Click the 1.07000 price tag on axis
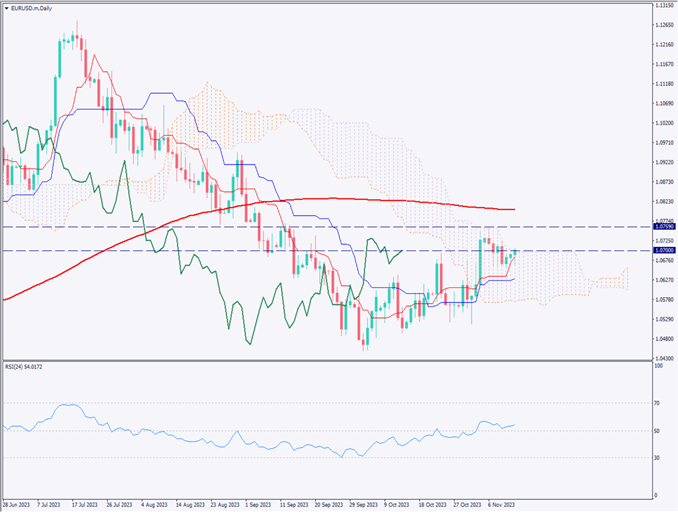The width and height of the screenshot is (678, 512). (662, 250)
